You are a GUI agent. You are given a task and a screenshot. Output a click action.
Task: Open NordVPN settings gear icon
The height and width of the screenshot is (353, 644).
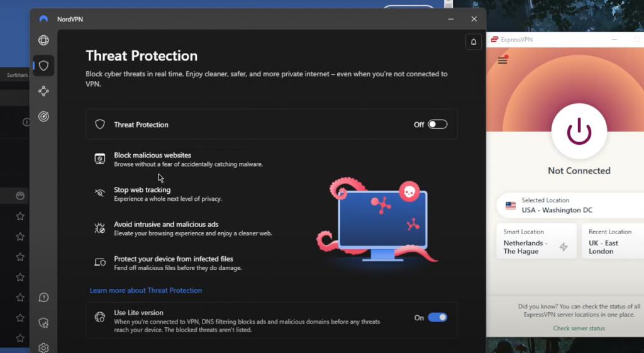[x=43, y=348]
